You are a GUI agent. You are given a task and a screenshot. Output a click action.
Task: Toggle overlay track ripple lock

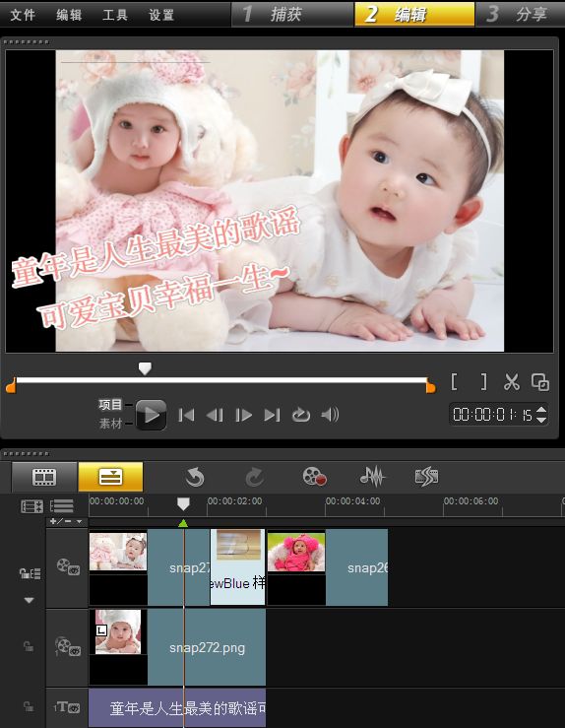click(x=29, y=646)
